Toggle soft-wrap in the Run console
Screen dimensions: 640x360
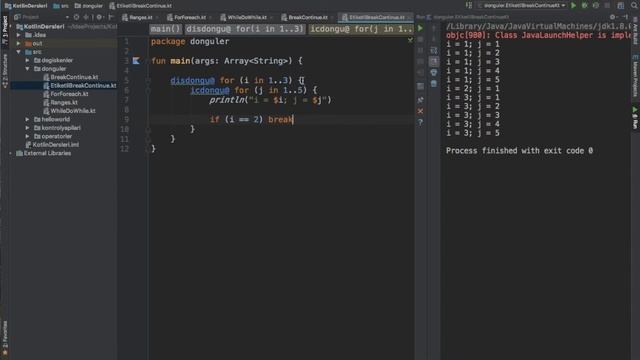[434, 50]
